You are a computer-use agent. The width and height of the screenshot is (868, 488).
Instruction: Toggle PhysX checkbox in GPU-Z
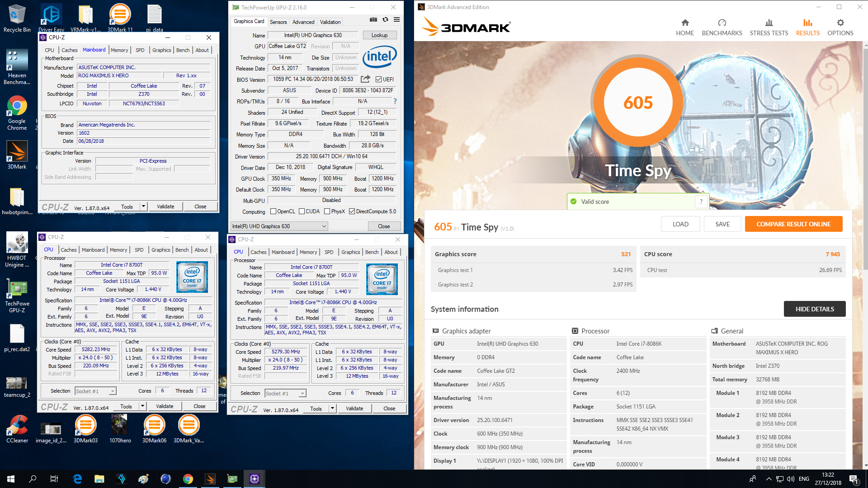point(327,211)
